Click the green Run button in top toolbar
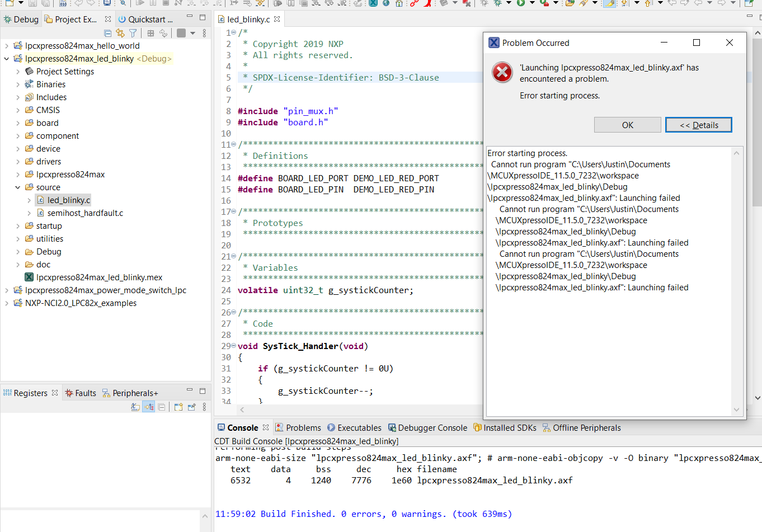 tap(521, 3)
